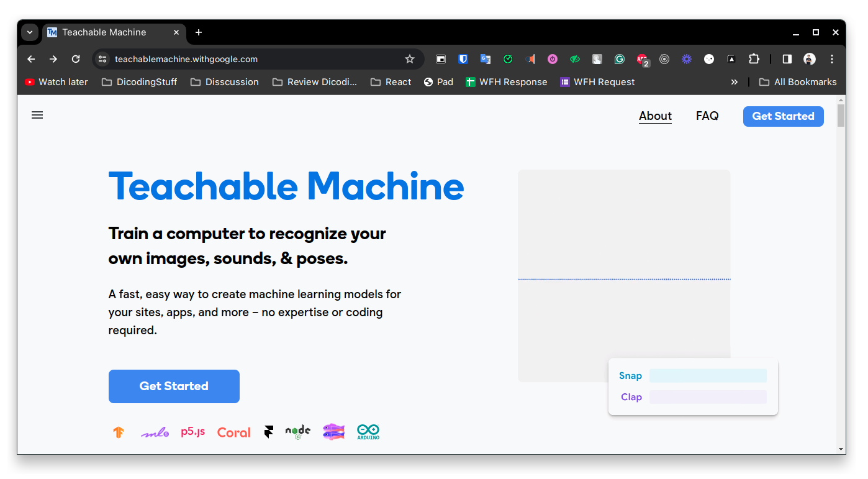This screenshot has width=868, height=479.
Task: View site information icon in address bar
Action: pyautogui.click(x=103, y=59)
